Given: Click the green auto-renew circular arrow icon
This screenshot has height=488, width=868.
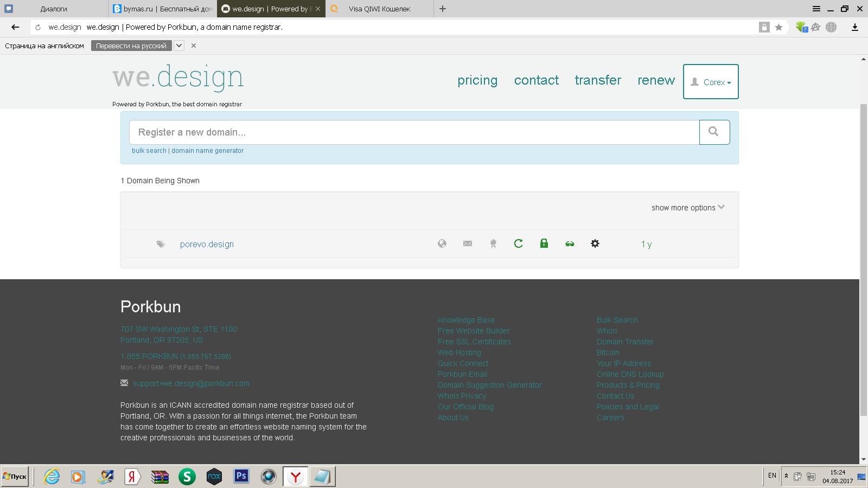Looking at the screenshot, I should (519, 243).
